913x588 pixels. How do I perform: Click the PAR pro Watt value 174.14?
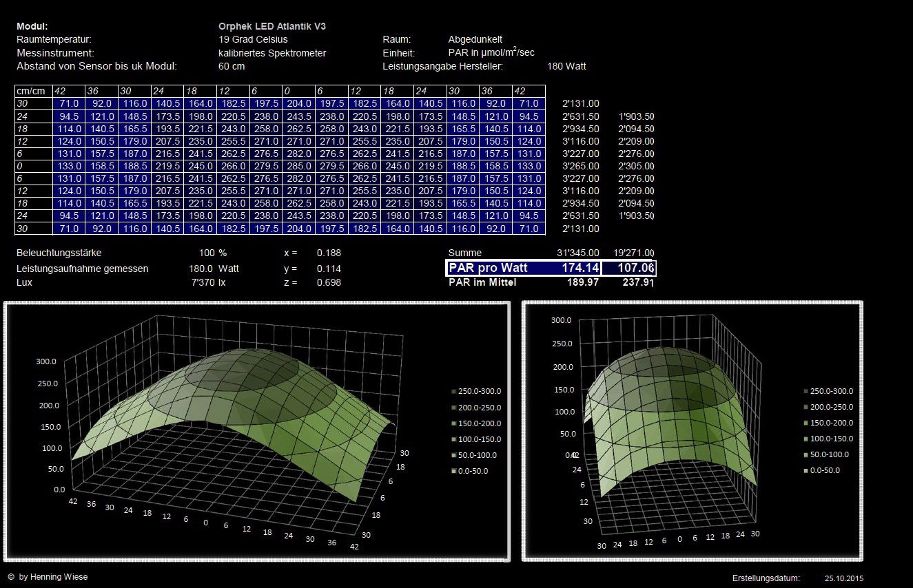pos(580,268)
